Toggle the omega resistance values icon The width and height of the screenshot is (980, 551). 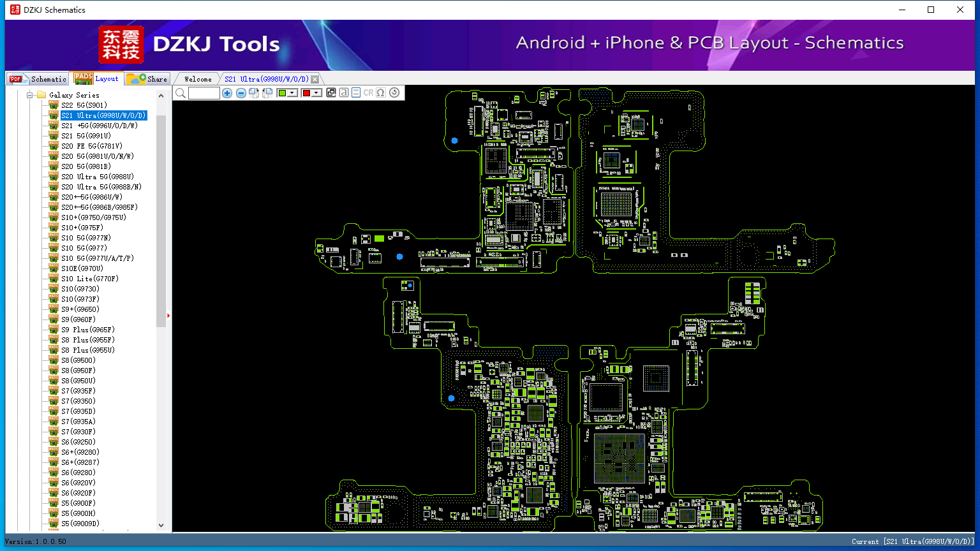pos(381,92)
